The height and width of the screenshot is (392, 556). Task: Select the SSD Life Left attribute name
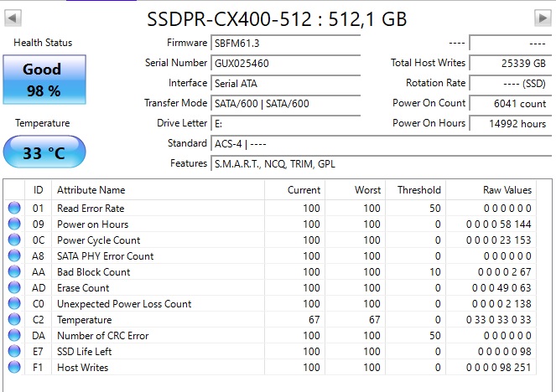(x=85, y=352)
